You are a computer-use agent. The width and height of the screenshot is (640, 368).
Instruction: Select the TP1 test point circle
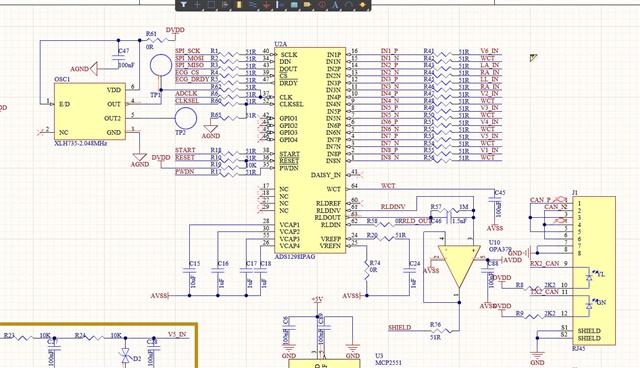tap(161, 66)
